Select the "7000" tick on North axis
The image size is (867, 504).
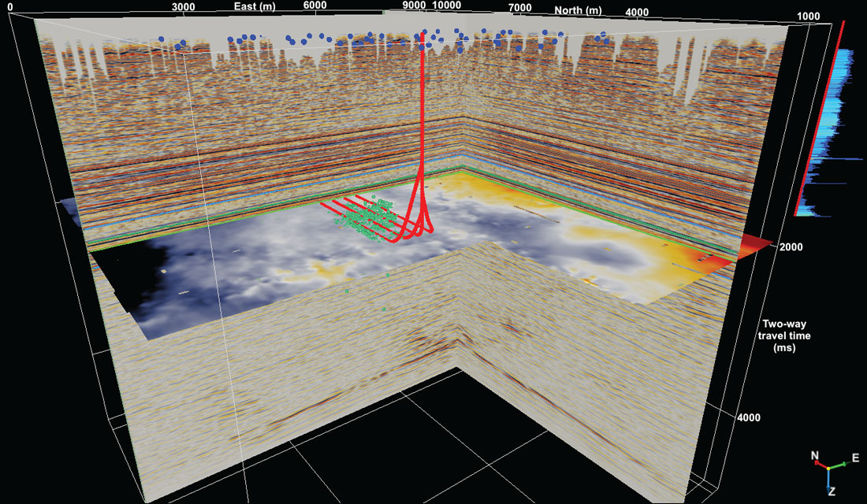click(519, 8)
